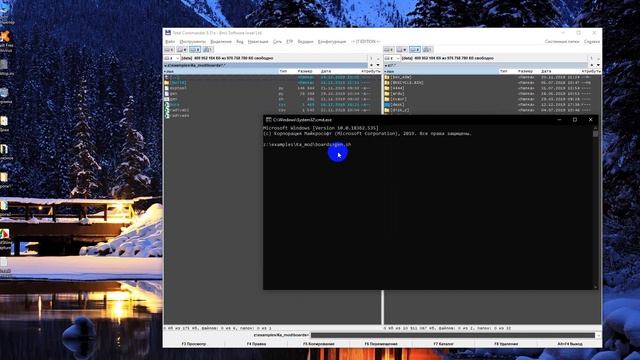Minimize the cmd.exe window
640x360 pixels.
[559, 120]
